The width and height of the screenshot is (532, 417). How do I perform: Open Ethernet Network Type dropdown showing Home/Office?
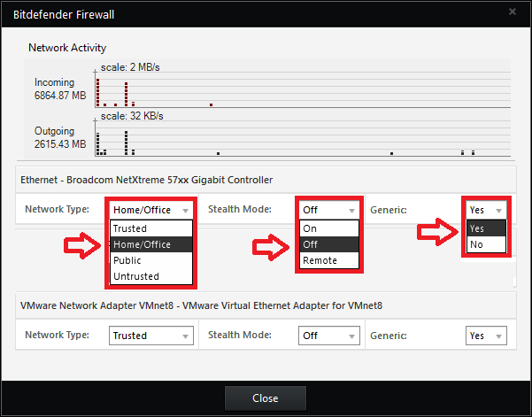pos(151,210)
